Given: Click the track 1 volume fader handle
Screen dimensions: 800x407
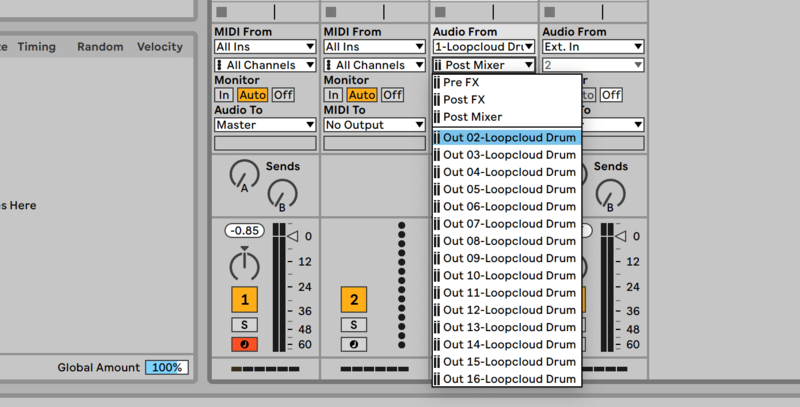Looking at the screenshot, I should 293,236.
